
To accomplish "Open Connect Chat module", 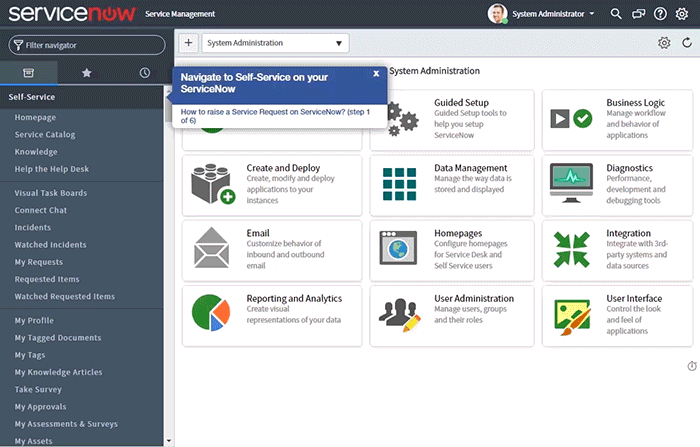I will pos(41,210).
